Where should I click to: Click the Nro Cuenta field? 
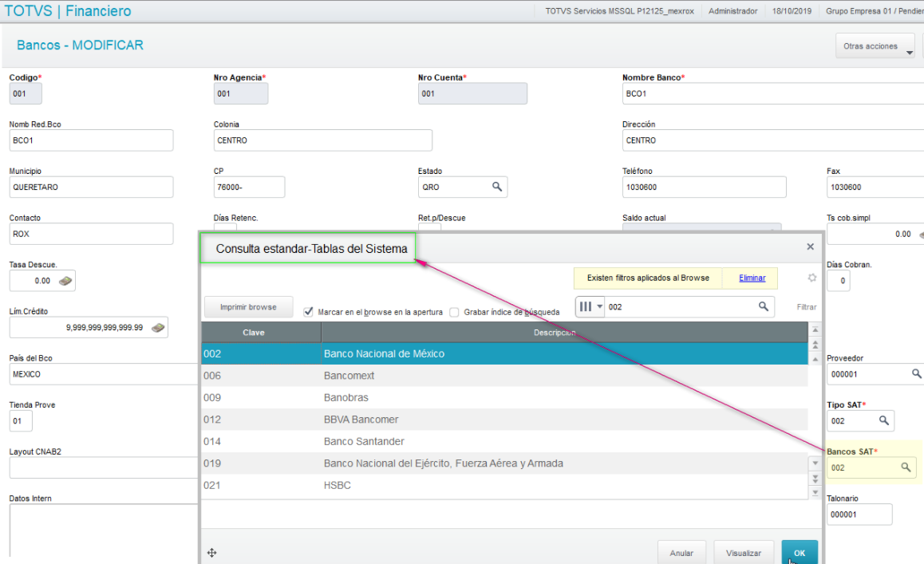pos(472,93)
